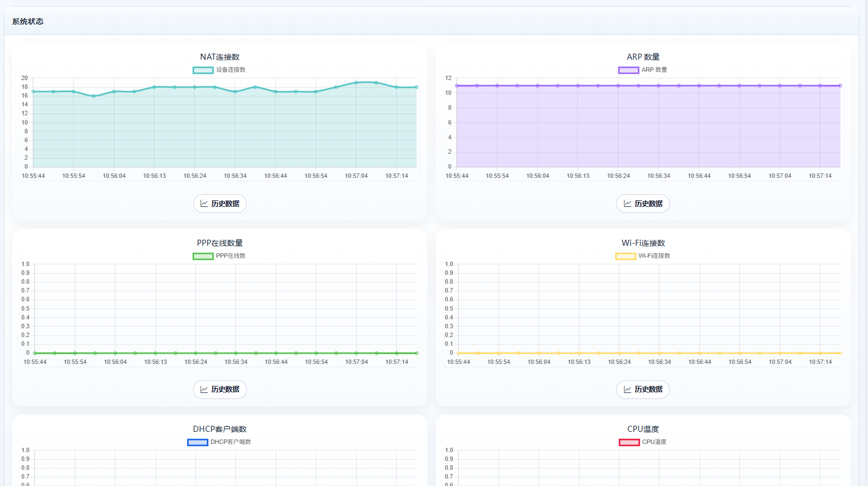Select the NAT chart data point at 10:57:04

[x=356, y=83]
